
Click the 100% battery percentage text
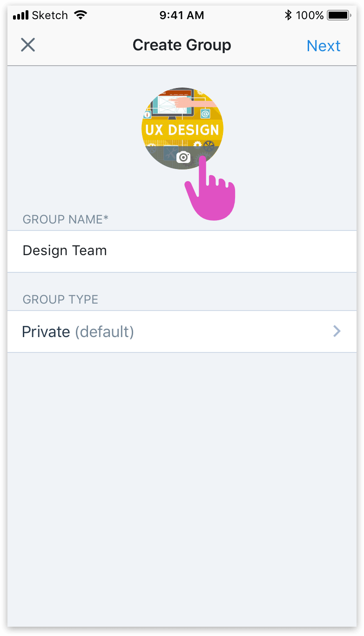[x=310, y=15]
